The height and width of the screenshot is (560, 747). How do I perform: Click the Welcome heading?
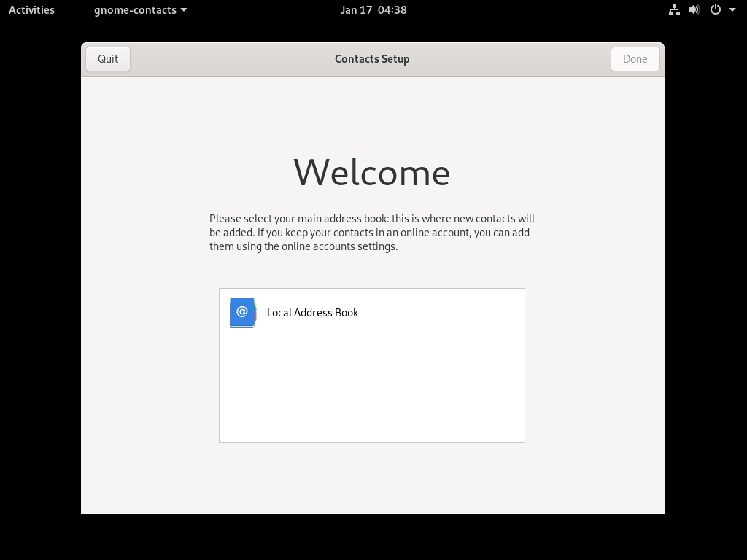371,172
